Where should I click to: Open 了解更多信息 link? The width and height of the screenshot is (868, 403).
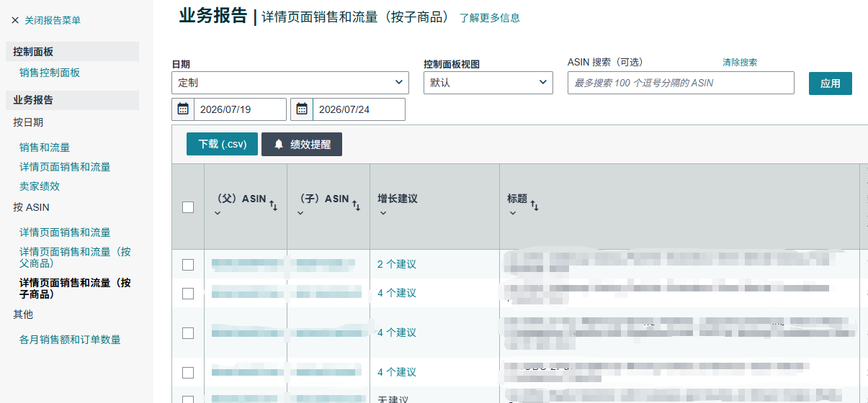(x=490, y=18)
